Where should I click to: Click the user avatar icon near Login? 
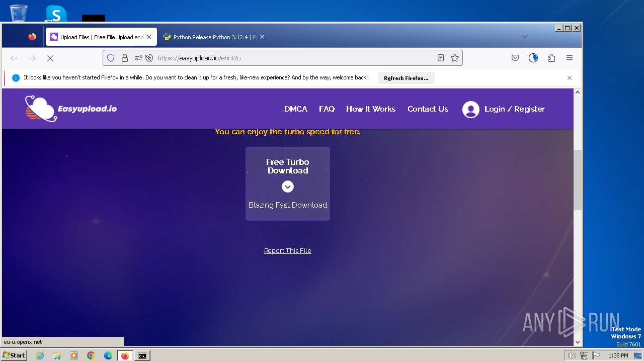pyautogui.click(x=471, y=109)
